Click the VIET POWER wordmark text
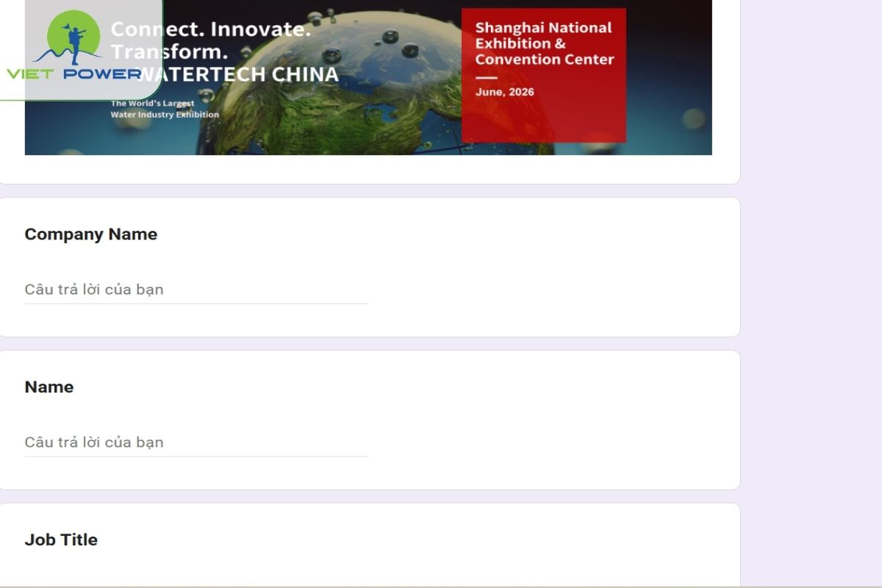The image size is (882, 588). [73, 73]
